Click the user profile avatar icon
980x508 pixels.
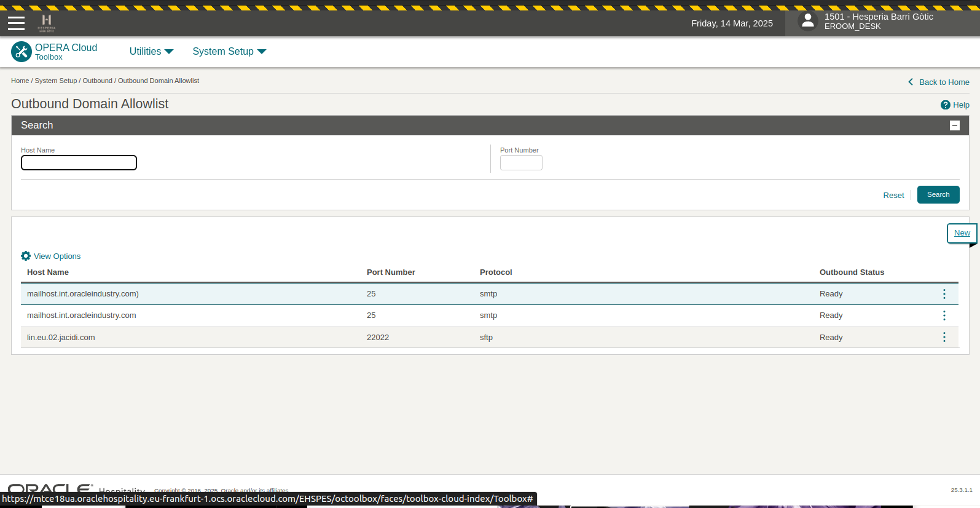[808, 22]
